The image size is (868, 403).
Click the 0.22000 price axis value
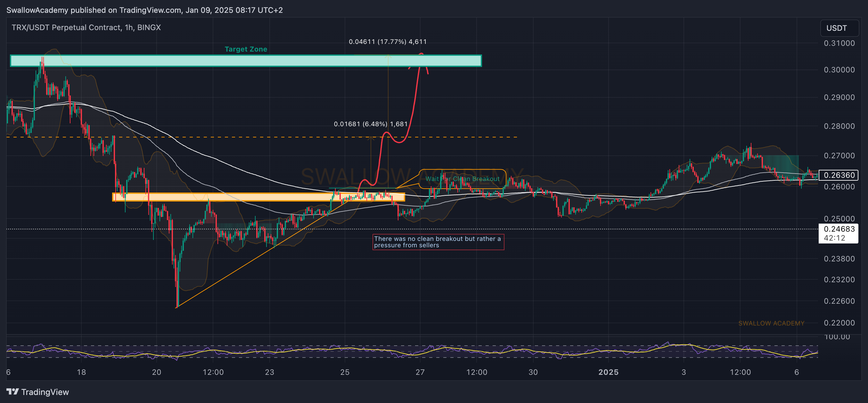click(839, 323)
